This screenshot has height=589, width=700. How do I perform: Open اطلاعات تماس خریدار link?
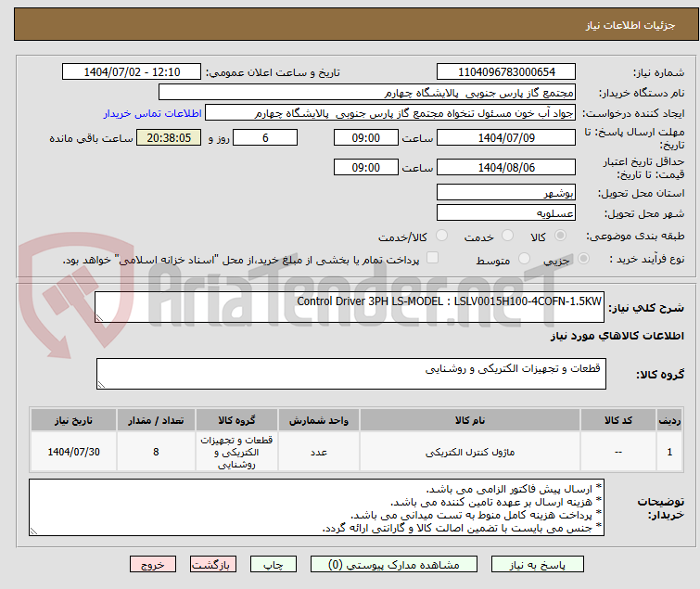point(153,113)
